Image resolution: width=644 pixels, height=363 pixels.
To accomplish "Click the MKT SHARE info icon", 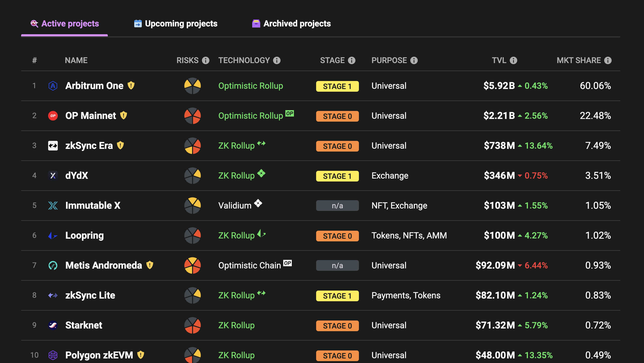I will click(608, 60).
